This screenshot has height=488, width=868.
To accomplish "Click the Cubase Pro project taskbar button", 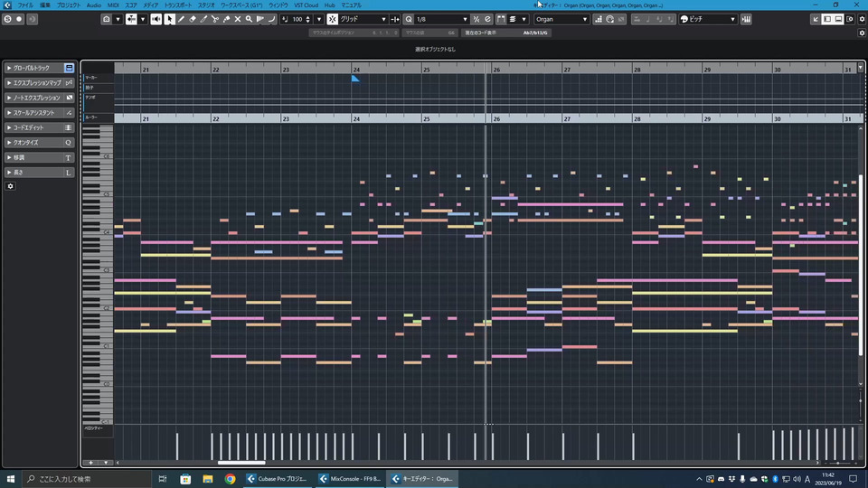I will click(x=277, y=479).
